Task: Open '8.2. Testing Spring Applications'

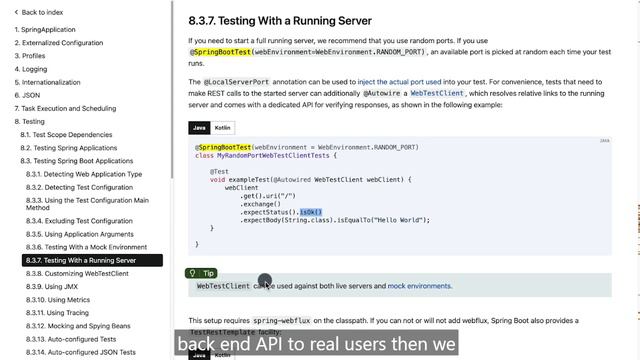Action: click(69, 148)
